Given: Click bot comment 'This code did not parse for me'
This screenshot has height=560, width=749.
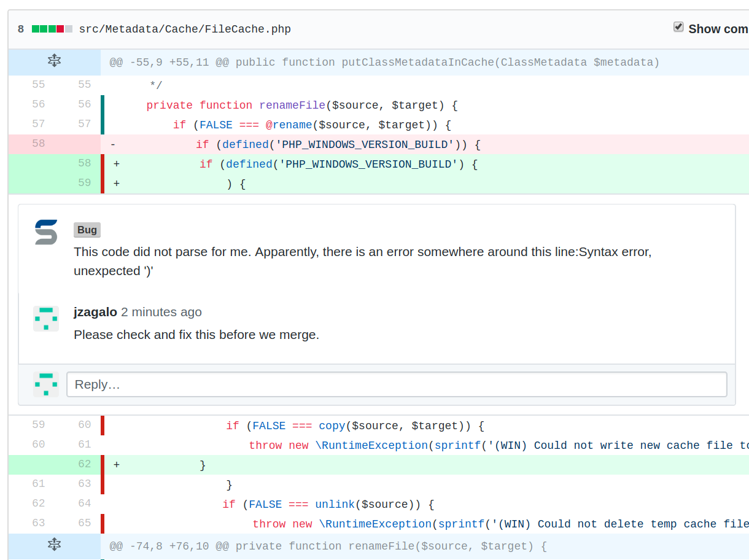Looking at the screenshot, I should [362, 261].
